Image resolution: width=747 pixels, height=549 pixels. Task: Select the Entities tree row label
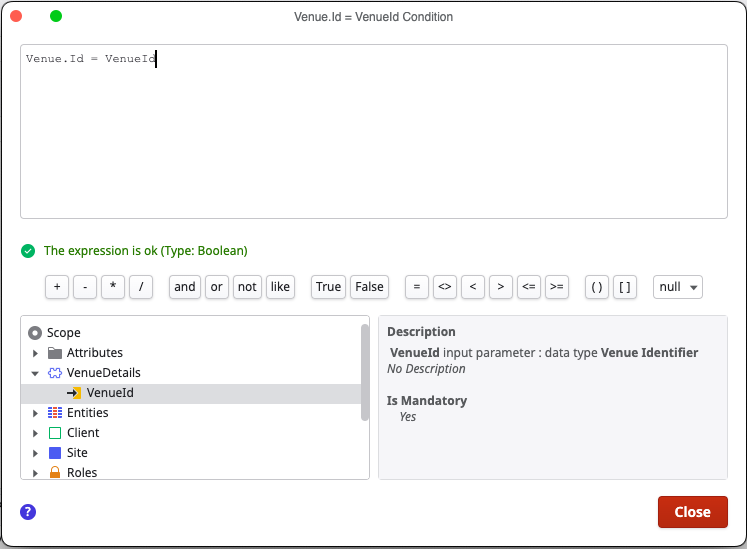coord(88,413)
